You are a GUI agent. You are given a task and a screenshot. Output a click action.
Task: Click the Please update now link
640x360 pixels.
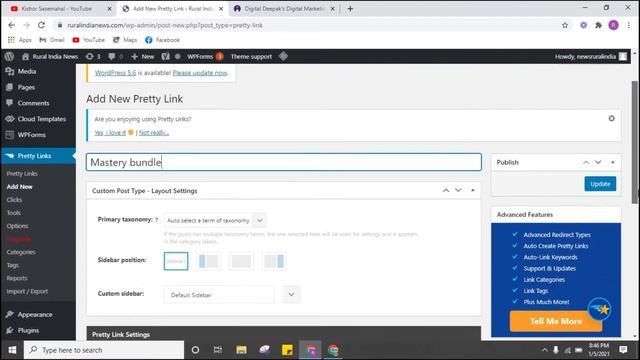pos(200,73)
